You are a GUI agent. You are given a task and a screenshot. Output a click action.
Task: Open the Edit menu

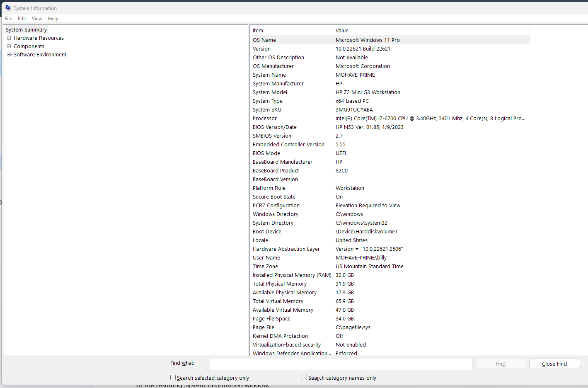tap(22, 19)
